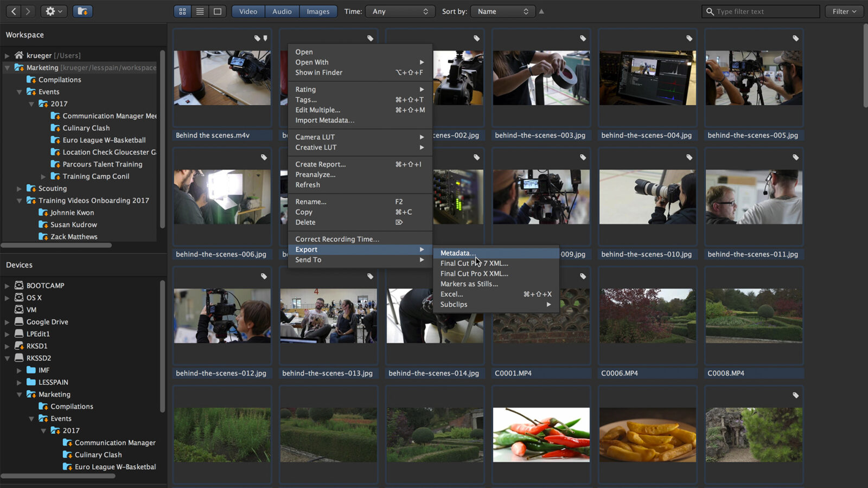Select the C0006.MP4 clip thumbnail
Image resolution: width=868 pixels, height=488 pixels.
click(x=647, y=316)
